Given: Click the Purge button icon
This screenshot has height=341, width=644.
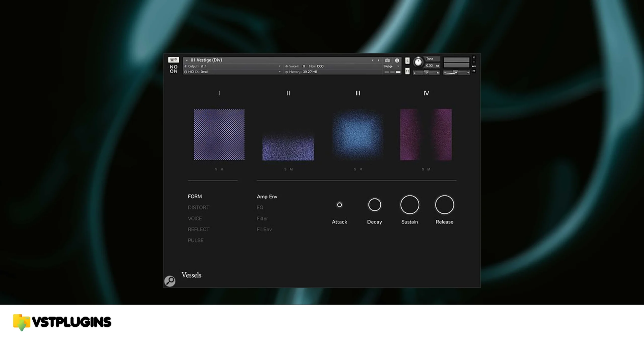Looking at the screenshot, I should click(388, 66).
